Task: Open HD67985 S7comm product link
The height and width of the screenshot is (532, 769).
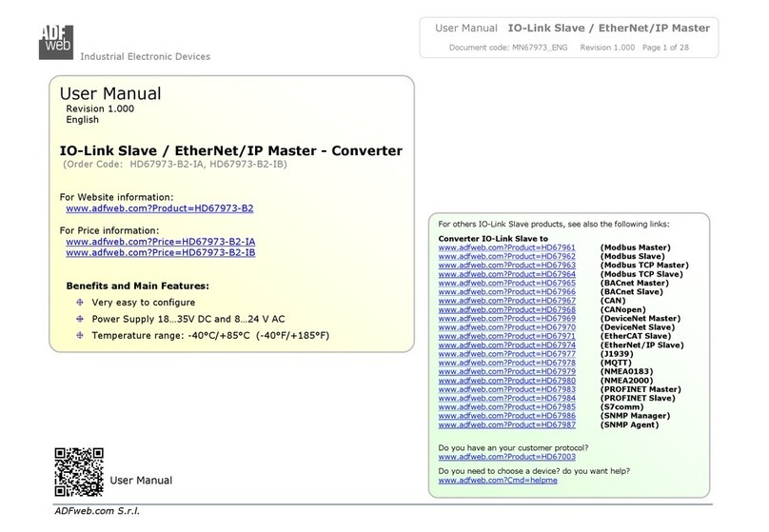Action: (506, 407)
